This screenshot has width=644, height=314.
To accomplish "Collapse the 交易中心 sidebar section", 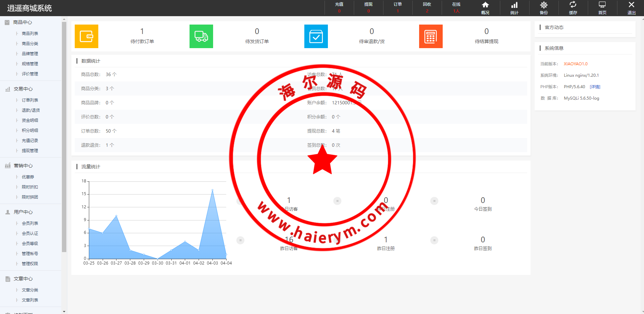I will [x=23, y=89].
